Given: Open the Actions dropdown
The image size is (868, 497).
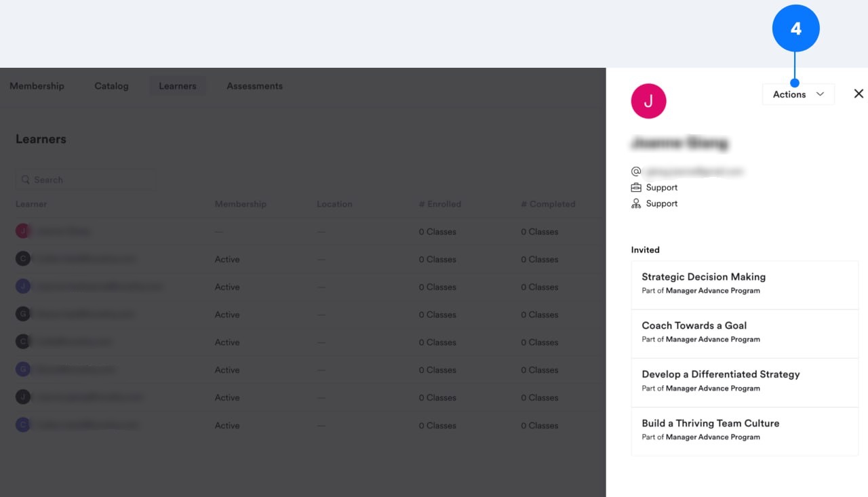Looking at the screenshot, I should (798, 94).
